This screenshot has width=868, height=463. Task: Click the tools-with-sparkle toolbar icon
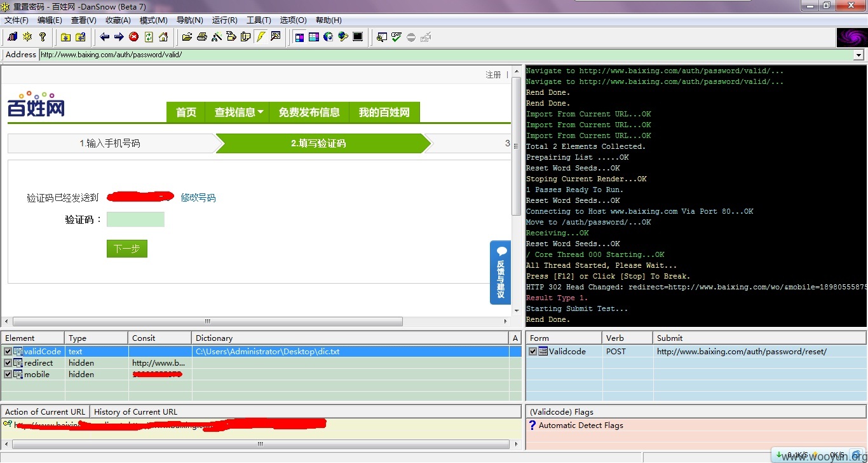tap(217, 37)
